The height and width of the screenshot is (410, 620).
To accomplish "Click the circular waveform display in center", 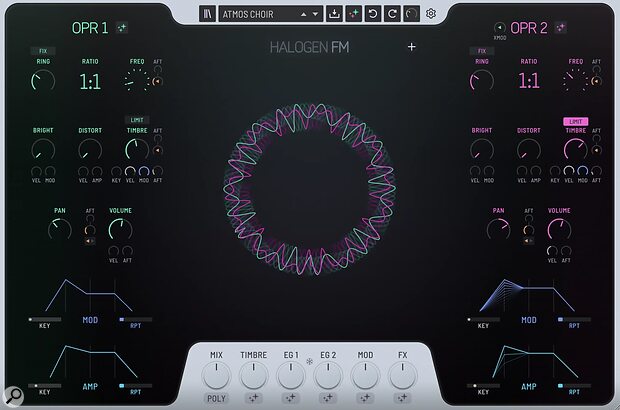I will pos(310,189).
